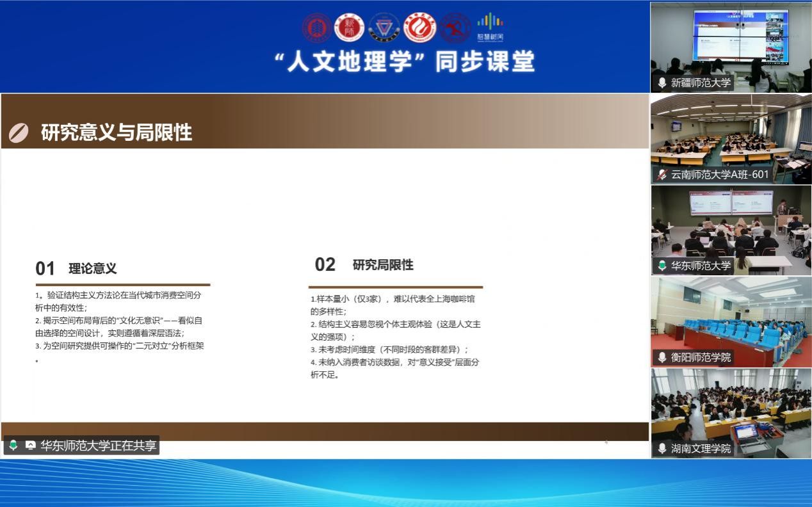Click the microphone icon beside 衡阳师范学院

point(662,357)
